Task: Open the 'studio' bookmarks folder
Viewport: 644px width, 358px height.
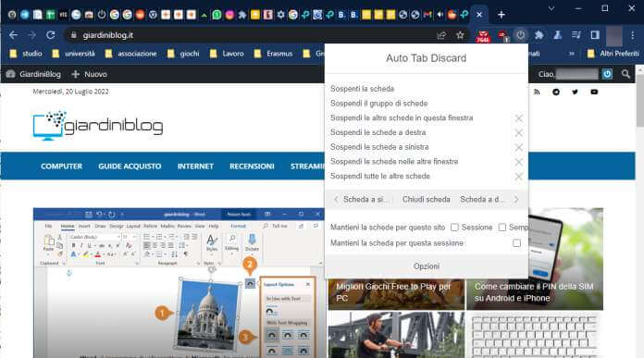Action: point(26,54)
